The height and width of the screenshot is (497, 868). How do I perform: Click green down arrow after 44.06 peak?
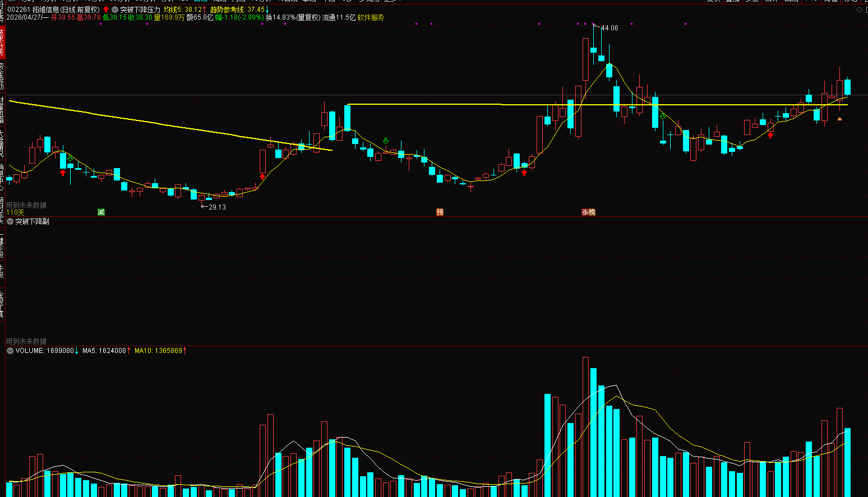663,116
